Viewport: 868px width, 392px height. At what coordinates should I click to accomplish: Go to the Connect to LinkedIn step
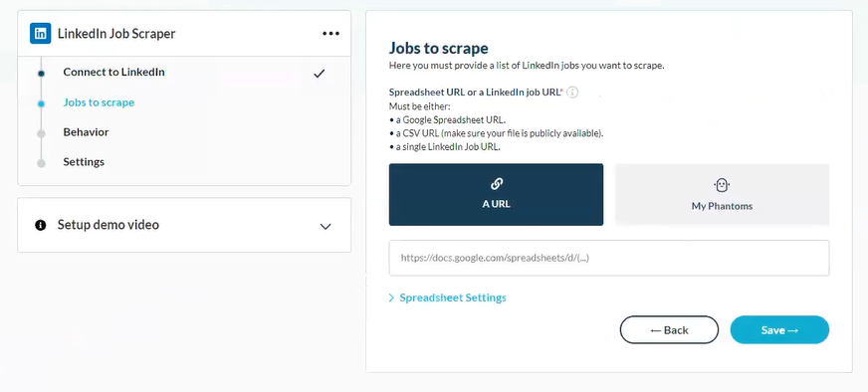(113, 72)
